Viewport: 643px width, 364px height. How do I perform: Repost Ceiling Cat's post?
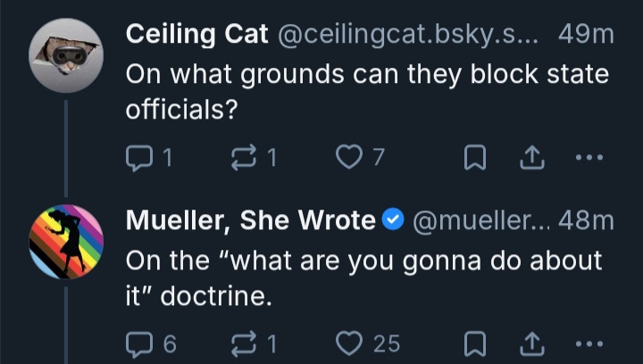tap(242, 159)
